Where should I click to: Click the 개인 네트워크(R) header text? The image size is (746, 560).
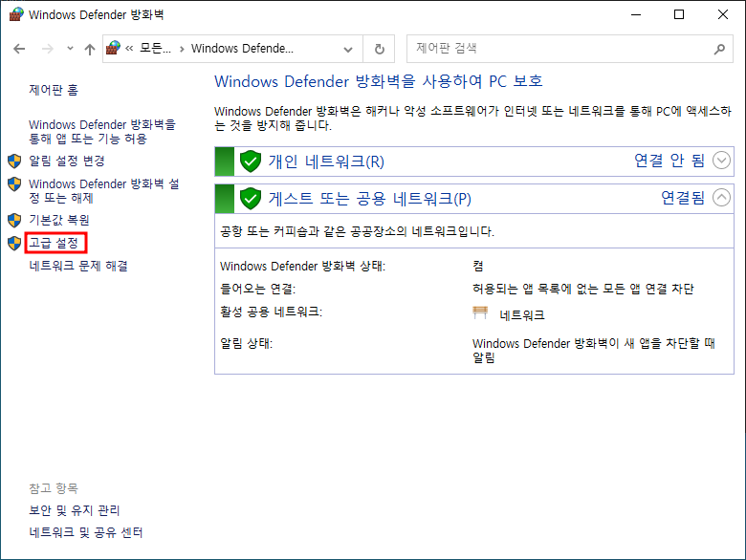pos(326,162)
